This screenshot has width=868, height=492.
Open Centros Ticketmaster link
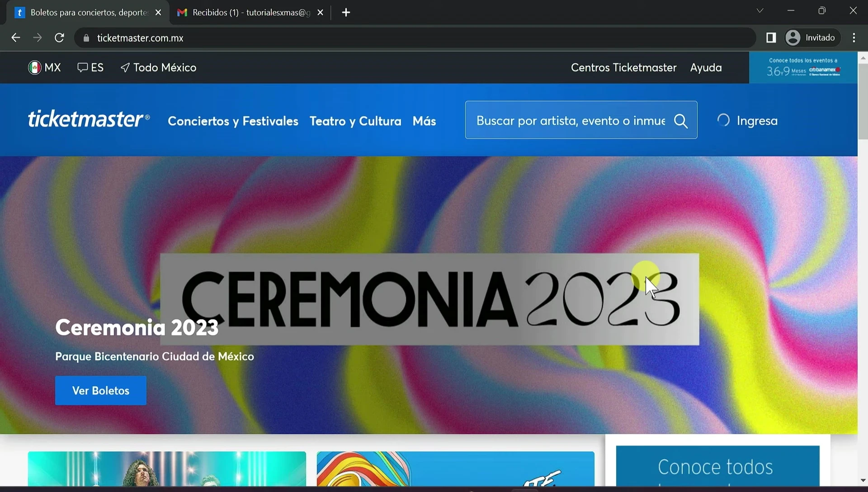(x=623, y=68)
